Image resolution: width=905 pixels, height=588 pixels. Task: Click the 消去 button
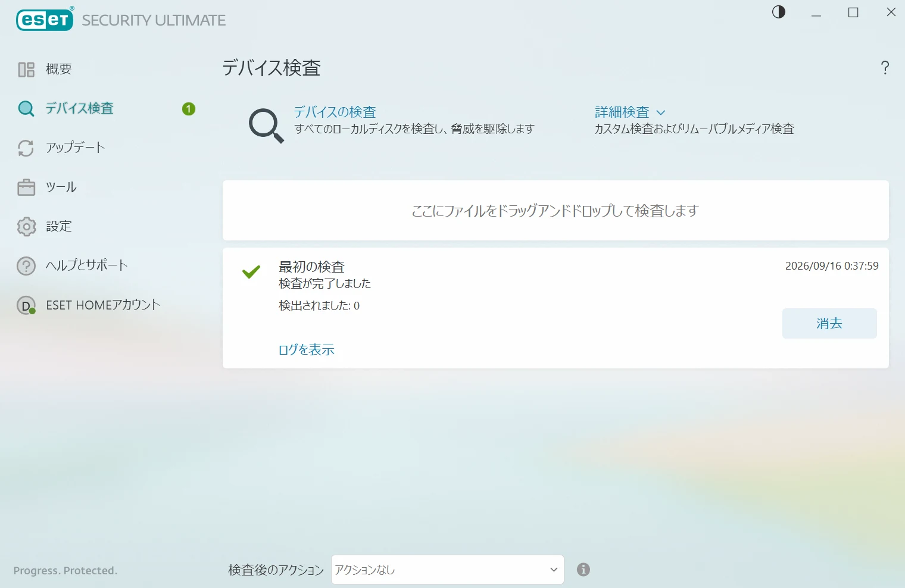click(829, 323)
